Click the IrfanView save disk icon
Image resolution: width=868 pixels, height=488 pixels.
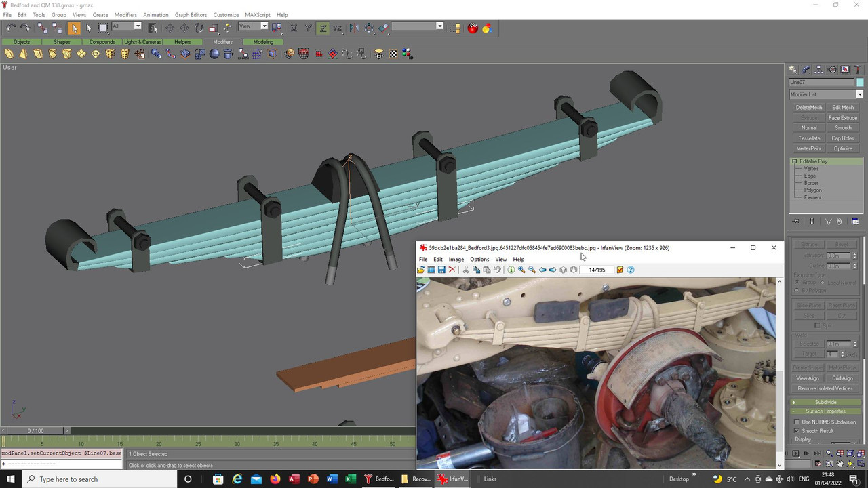click(x=441, y=270)
